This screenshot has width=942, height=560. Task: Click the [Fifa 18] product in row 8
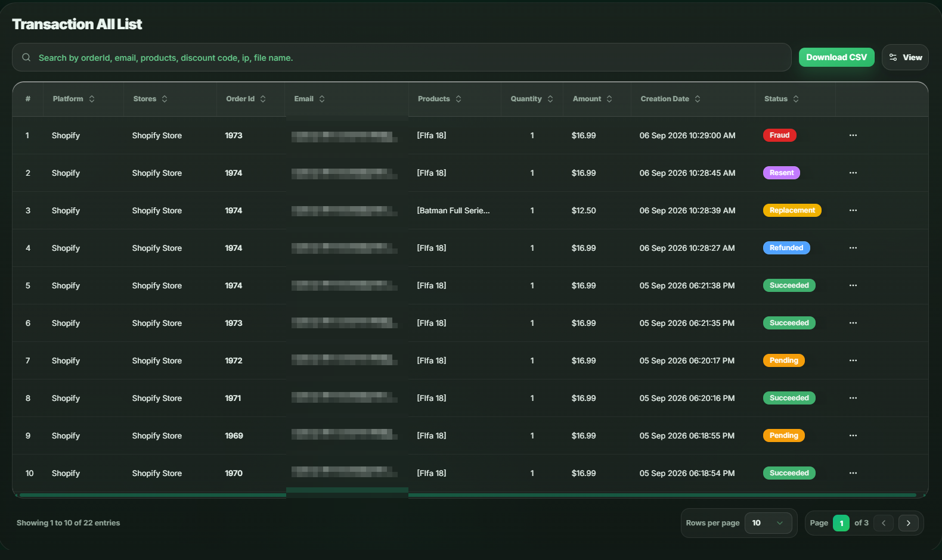click(432, 398)
